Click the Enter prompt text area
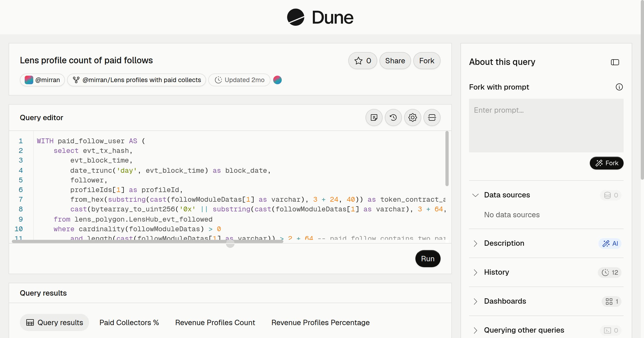The image size is (644, 338). [x=546, y=126]
